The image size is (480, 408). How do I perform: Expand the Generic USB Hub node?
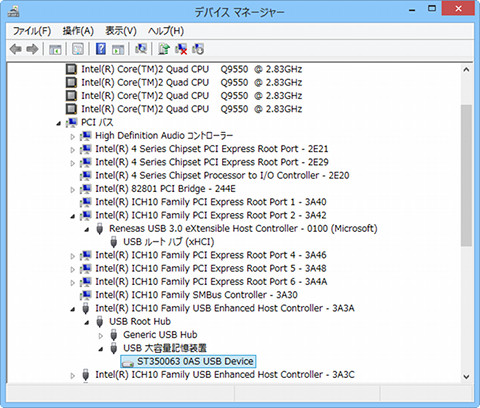101,336
